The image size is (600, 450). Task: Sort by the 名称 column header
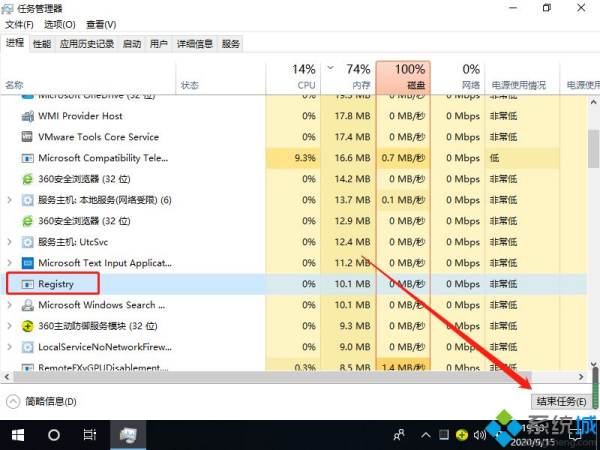pos(88,77)
